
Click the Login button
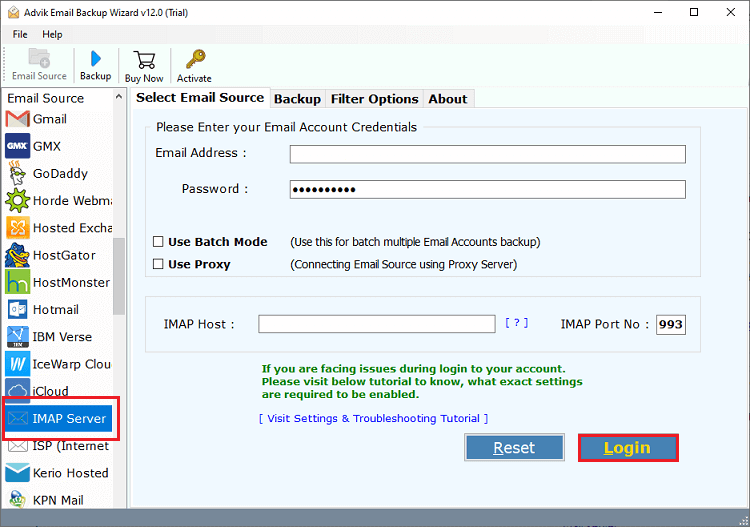(628, 448)
